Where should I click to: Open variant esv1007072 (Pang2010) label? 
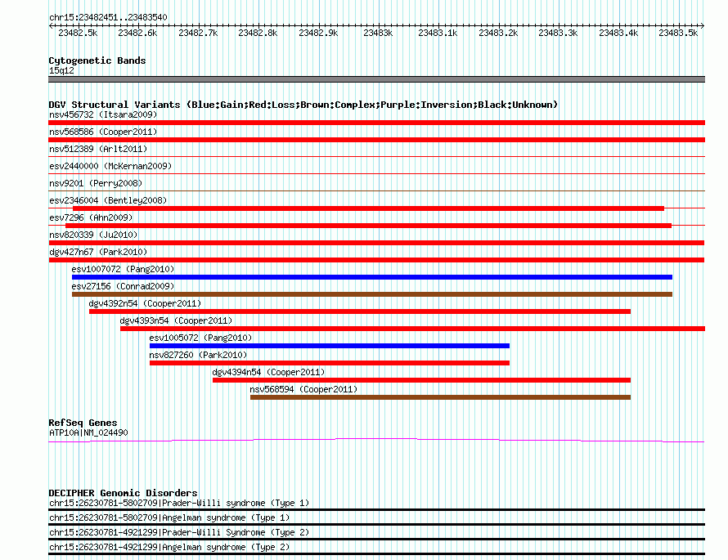(123, 269)
